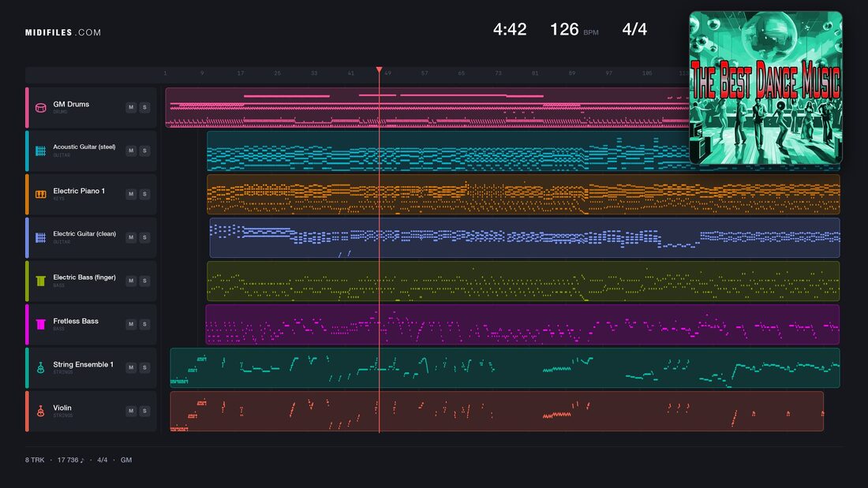
Task: Click the 8 TRK status bar entry
Action: pos(34,460)
